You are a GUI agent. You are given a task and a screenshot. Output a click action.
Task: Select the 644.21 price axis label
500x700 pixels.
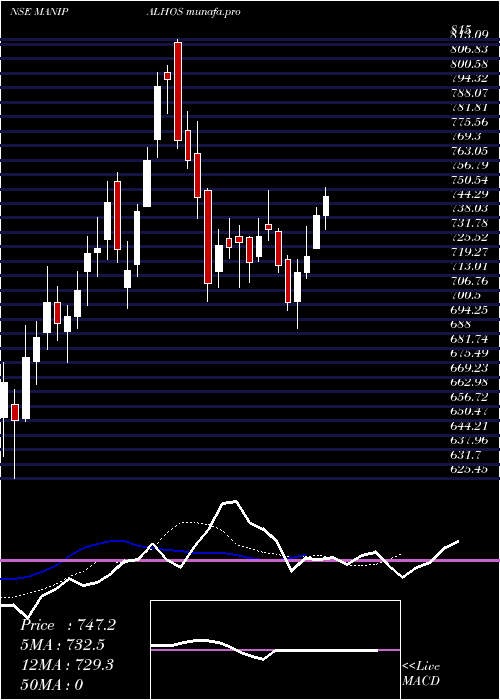469,426
